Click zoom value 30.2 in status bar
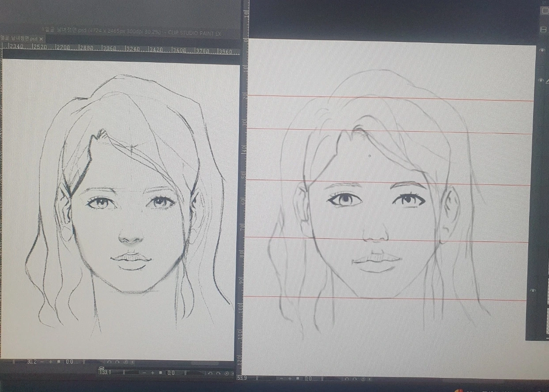 pyautogui.click(x=32, y=362)
